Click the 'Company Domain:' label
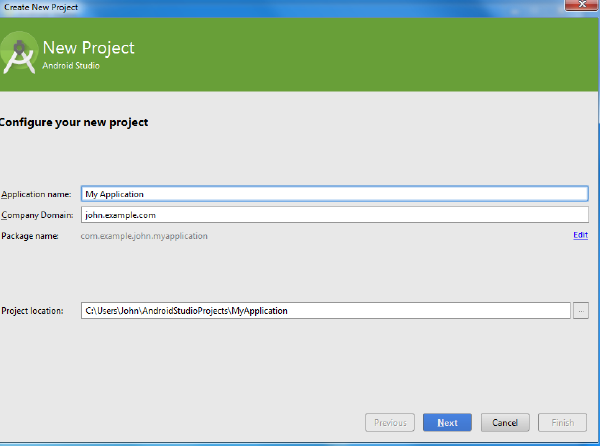The height and width of the screenshot is (446, 600). 37,215
